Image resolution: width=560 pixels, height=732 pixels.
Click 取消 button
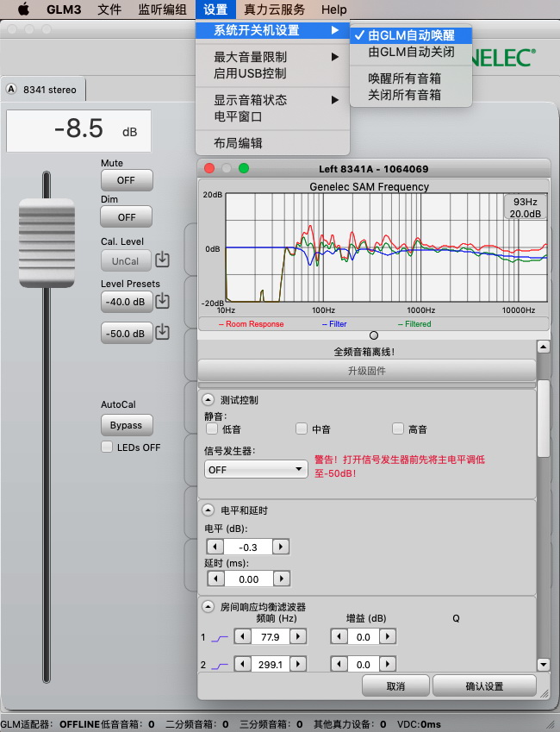[395, 685]
